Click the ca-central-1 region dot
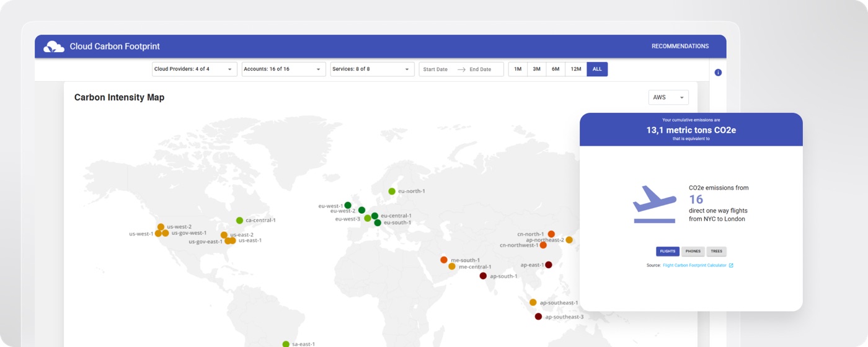The height and width of the screenshot is (347, 868). [x=239, y=221]
